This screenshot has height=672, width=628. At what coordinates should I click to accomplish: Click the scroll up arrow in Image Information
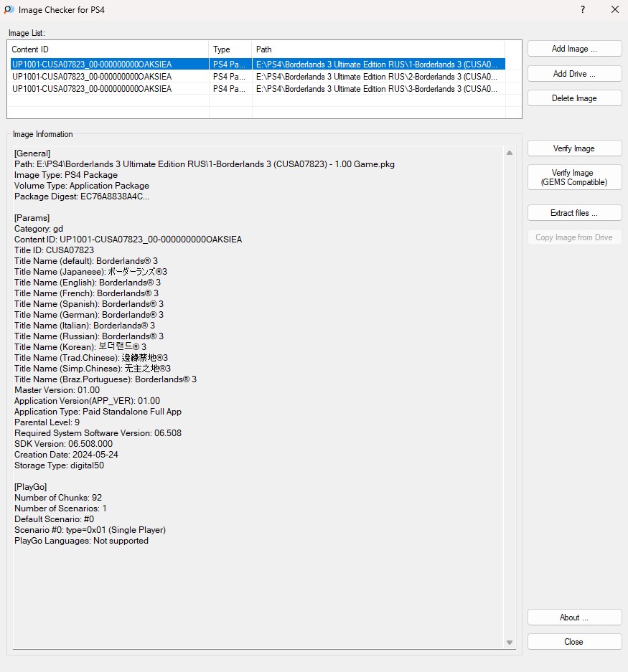point(509,153)
